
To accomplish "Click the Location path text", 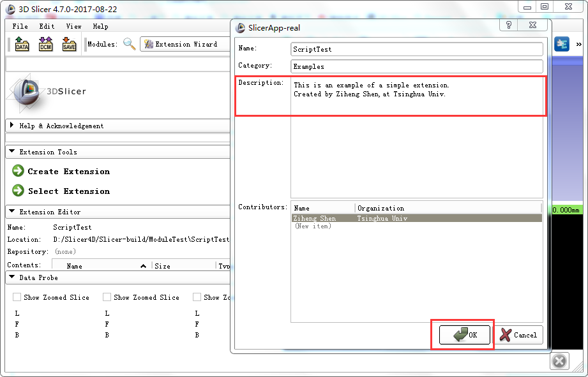I will coord(141,239).
